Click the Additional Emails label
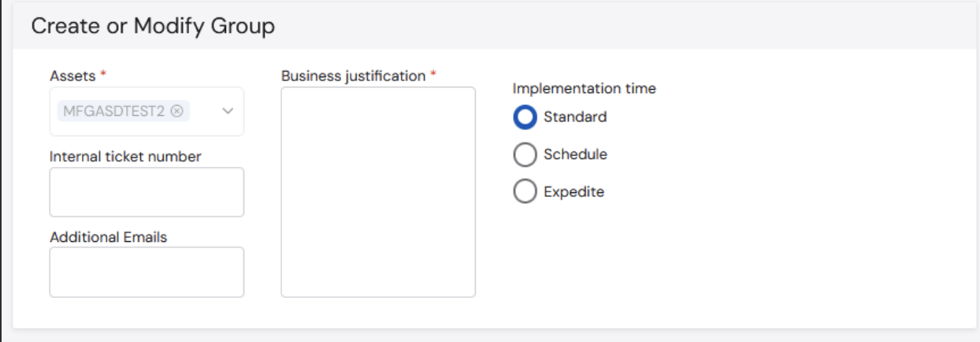This screenshot has height=342, width=980. pyautogui.click(x=109, y=237)
